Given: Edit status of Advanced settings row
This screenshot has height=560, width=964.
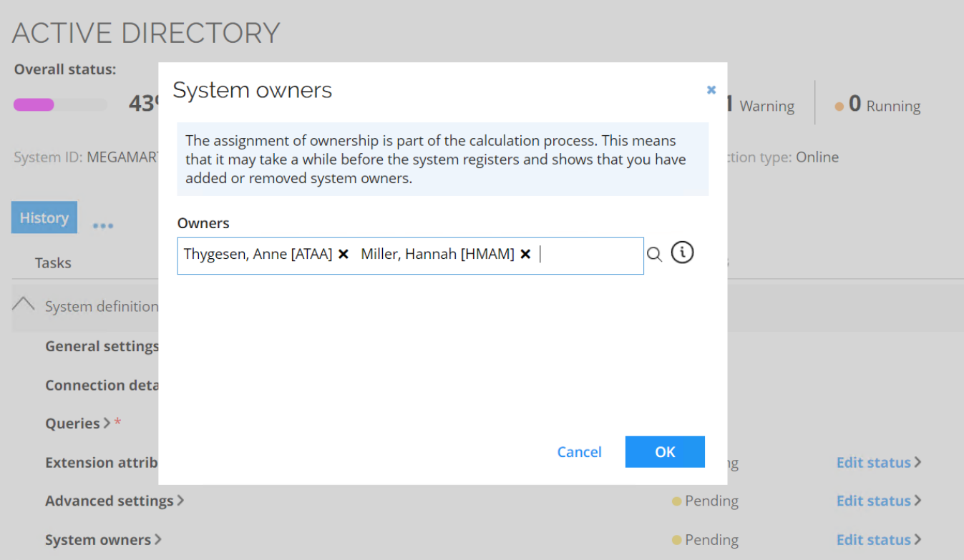Looking at the screenshot, I should [879, 501].
